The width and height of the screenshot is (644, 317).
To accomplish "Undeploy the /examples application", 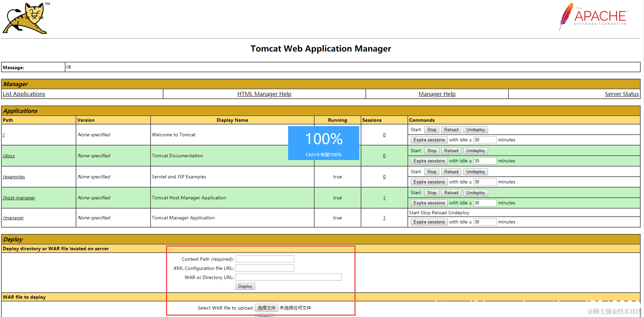I will tap(476, 172).
